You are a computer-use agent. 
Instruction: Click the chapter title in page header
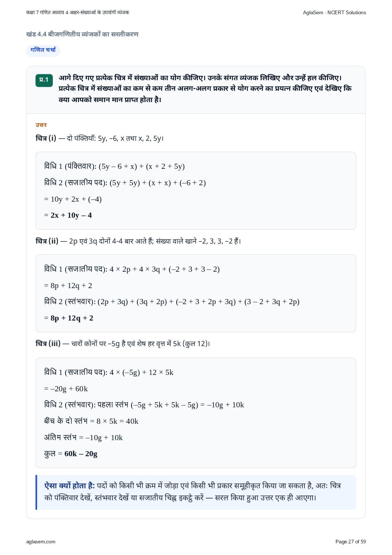point(78,12)
